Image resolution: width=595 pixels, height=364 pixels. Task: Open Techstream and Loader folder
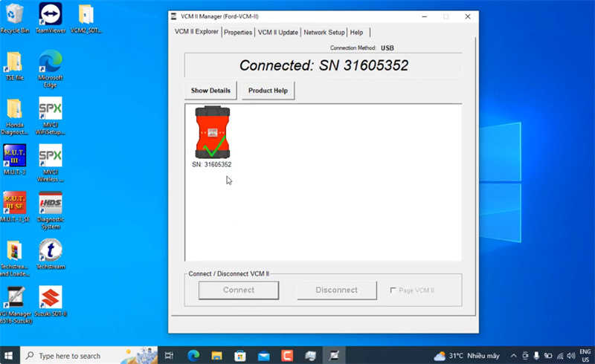point(14,259)
